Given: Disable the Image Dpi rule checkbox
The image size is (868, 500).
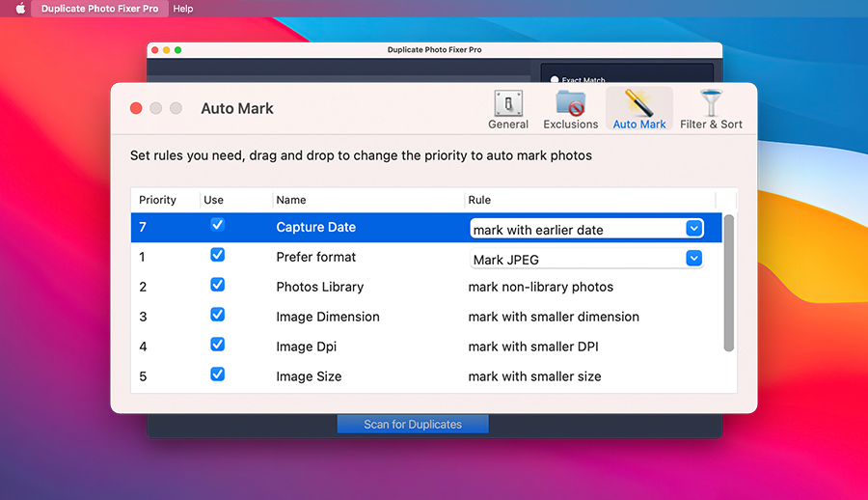Looking at the screenshot, I should point(218,345).
